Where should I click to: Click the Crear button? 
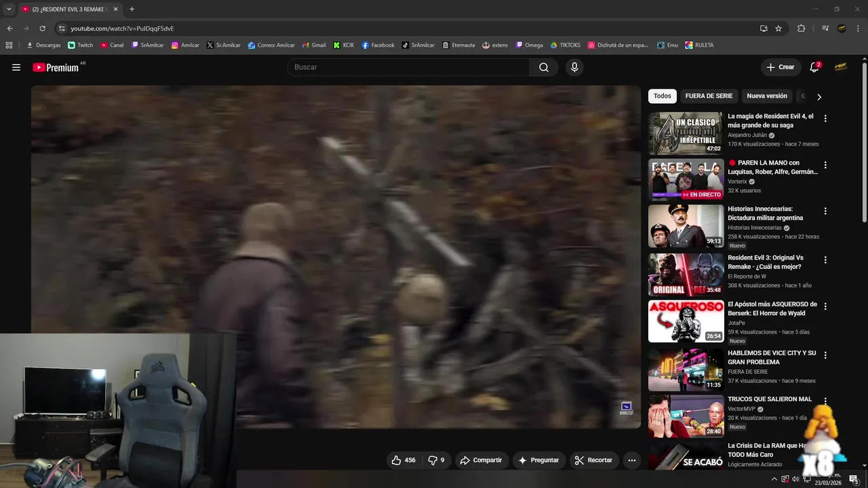[781, 67]
